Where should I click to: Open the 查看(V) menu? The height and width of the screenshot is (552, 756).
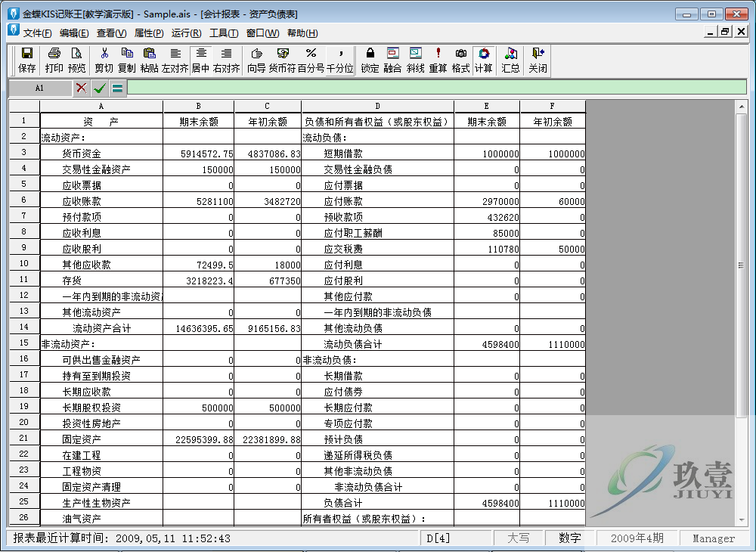(111, 33)
